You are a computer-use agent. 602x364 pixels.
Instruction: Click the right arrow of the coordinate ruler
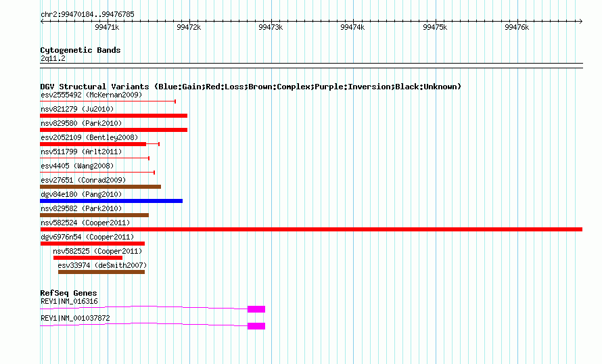click(581, 21)
